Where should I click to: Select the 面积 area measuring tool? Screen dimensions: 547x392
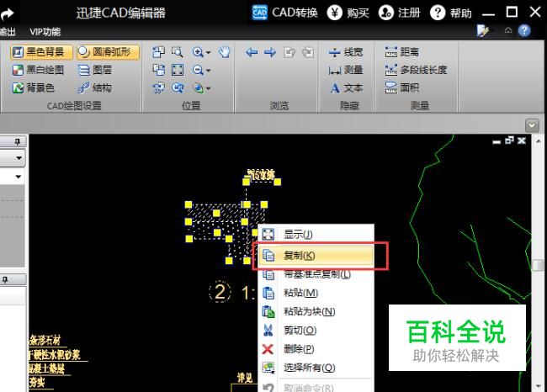[x=402, y=87]
